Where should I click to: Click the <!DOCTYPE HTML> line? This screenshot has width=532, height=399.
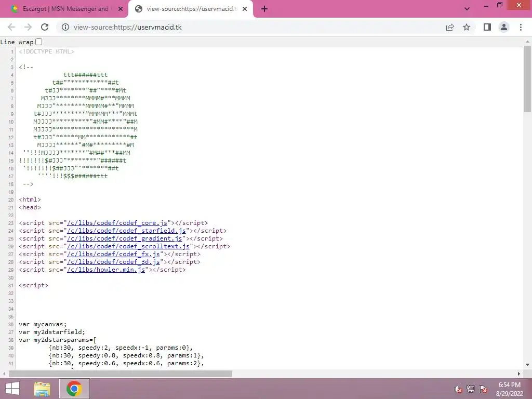(46, 51)
